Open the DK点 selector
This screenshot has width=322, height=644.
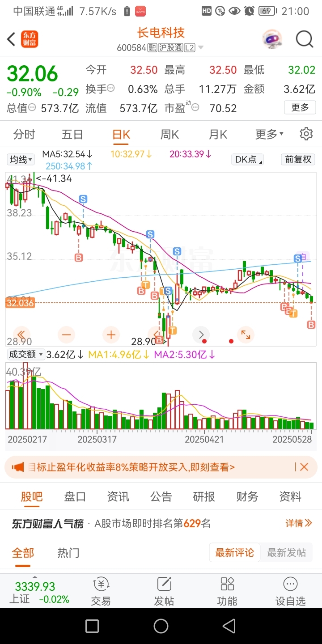[247, 160]
